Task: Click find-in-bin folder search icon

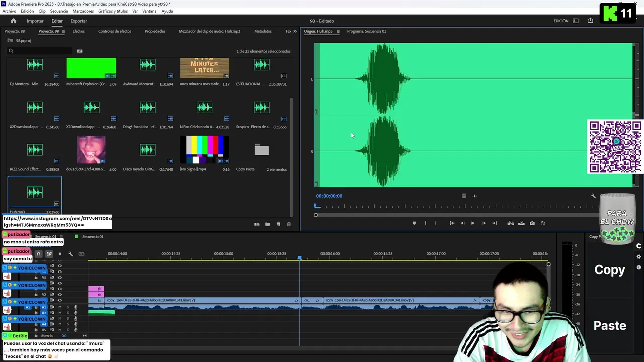Action: 79,51
